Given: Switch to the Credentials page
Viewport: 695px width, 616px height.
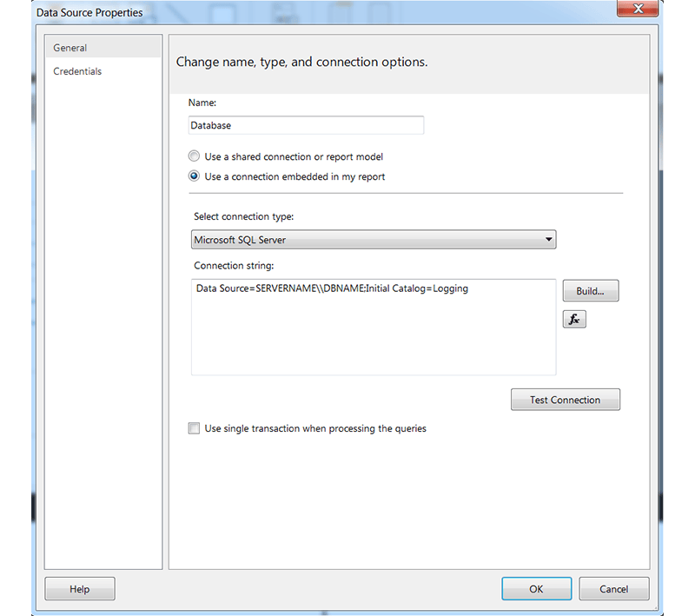Looking at the screenshot, I should 77,71.
